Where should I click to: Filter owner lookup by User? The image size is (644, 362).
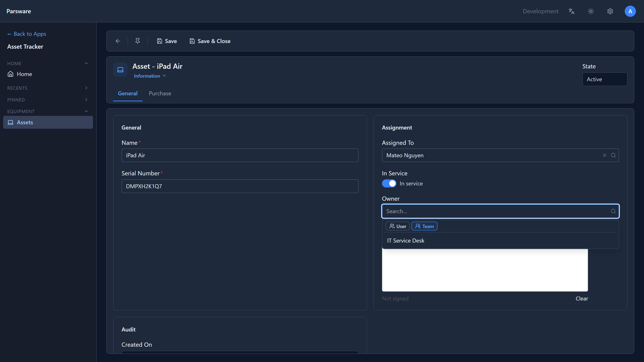397,226
